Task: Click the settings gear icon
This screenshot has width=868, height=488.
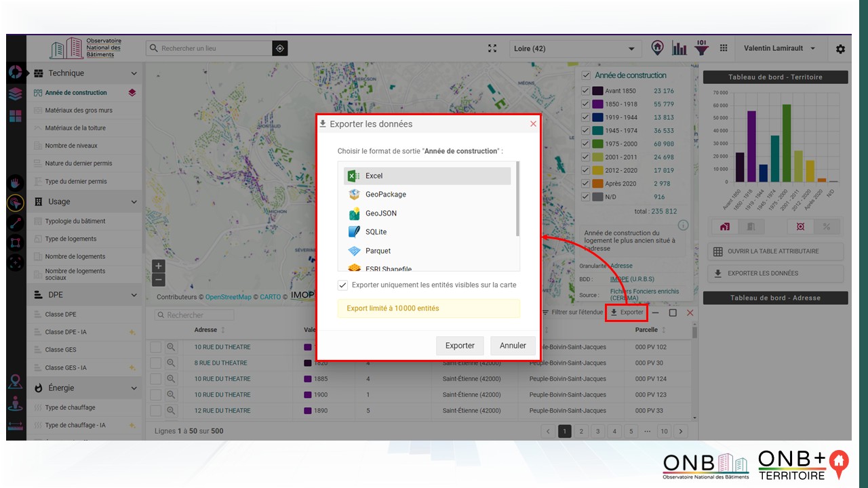Action: tap(840, 49)
